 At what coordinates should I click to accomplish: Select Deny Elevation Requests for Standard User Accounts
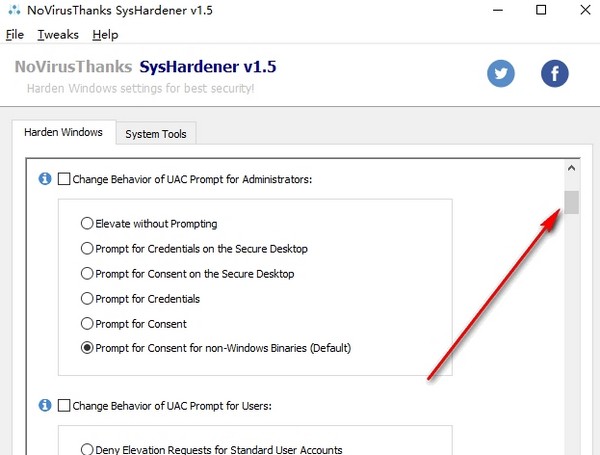coord(87,449)
